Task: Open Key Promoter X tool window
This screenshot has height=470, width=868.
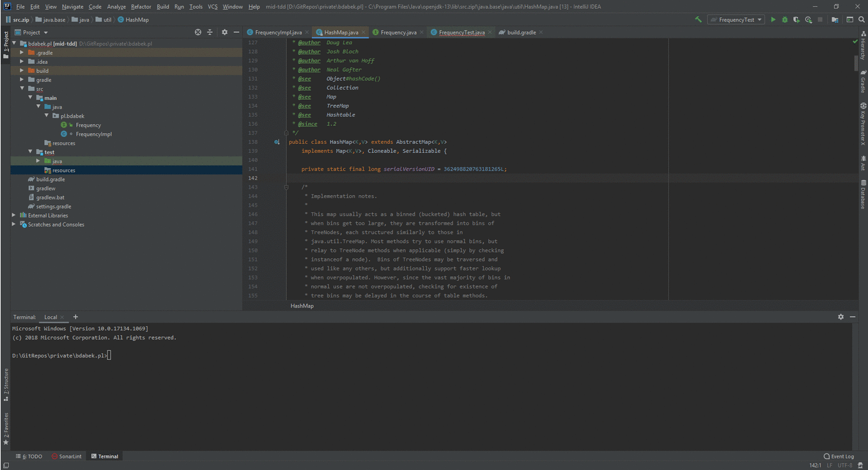Action: click(x=863, y=124)
